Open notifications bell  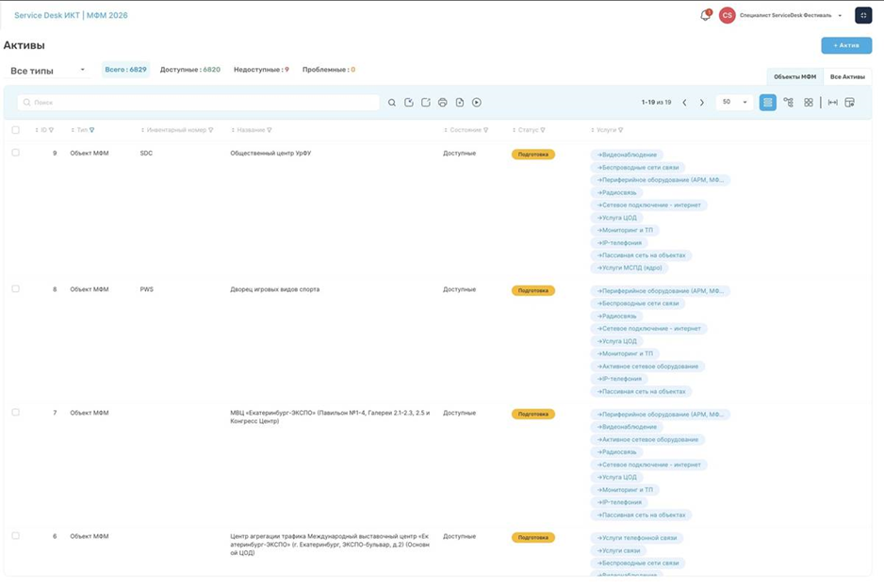[x=705, y=15]
